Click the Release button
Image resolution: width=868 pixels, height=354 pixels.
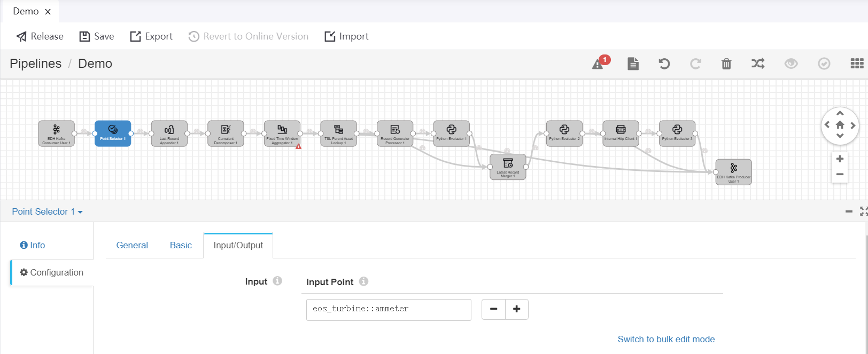tap(40, 36)
